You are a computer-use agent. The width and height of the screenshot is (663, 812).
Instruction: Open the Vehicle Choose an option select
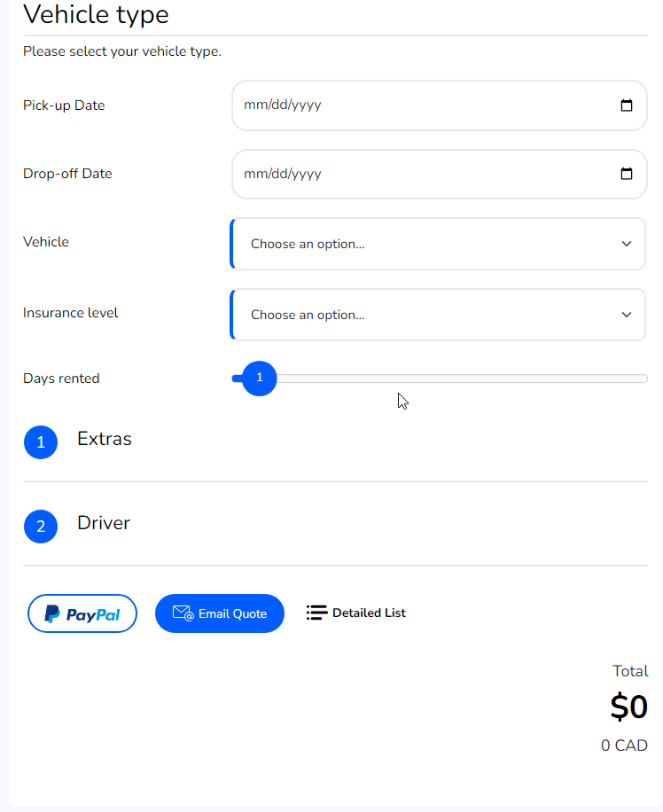438,244
